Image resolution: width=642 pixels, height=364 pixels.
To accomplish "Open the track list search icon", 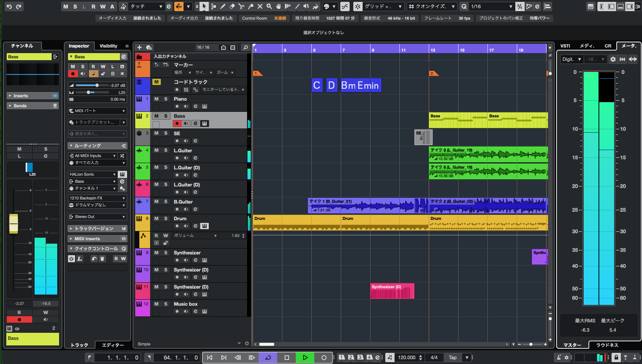I will 245,47.
